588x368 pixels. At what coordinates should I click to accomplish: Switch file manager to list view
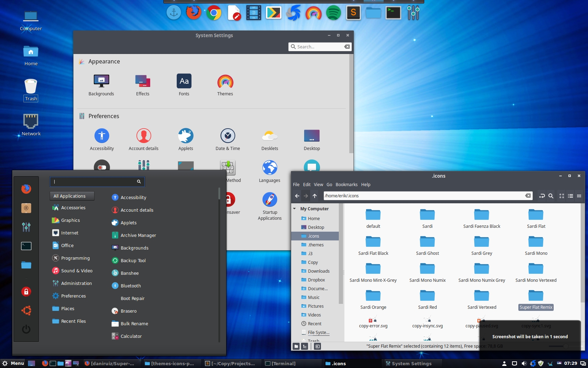(570, 196)
